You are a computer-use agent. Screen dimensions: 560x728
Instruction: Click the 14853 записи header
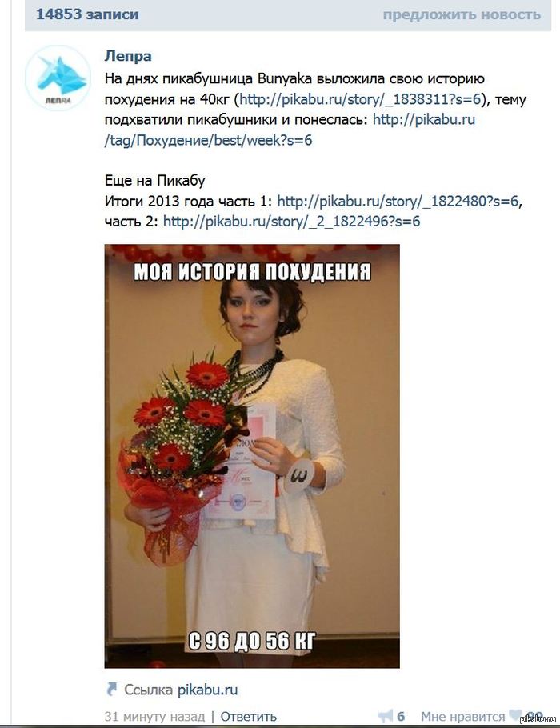[87, 14]
